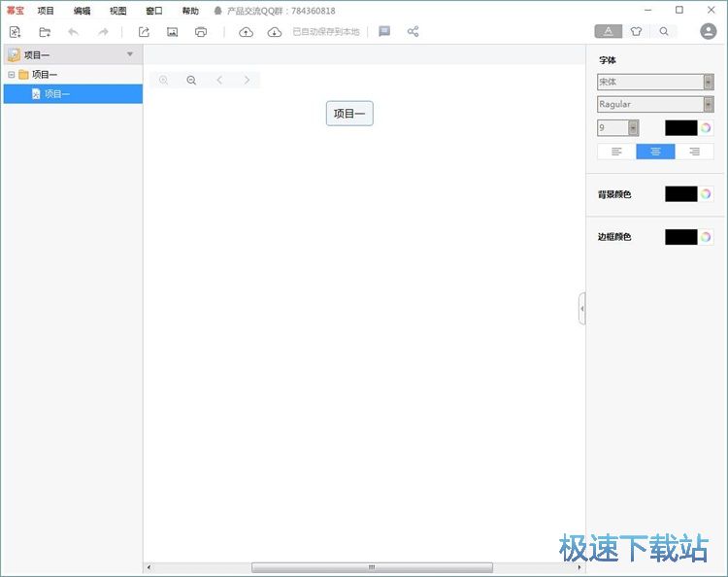Select the 项目一 folder in tree
This screenshot has width=728, height=577.
pyautogui.click(x=45, y=75)
